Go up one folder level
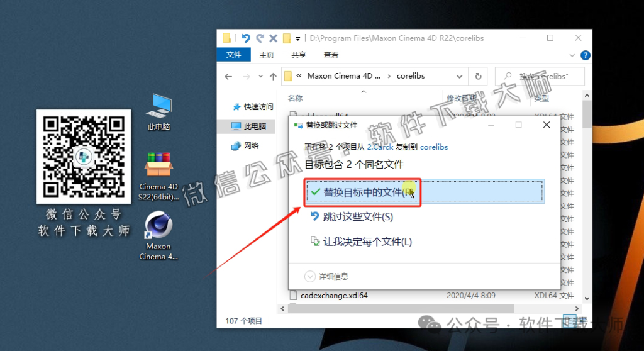 (x=273, y=77)
